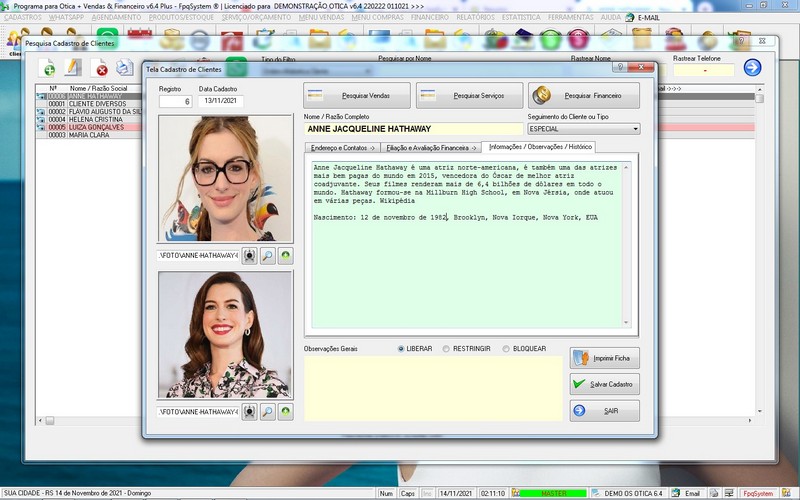Select the BLOQUEAR radio option
This screenshot has height=500, width=800.
(x=506, y=349)
